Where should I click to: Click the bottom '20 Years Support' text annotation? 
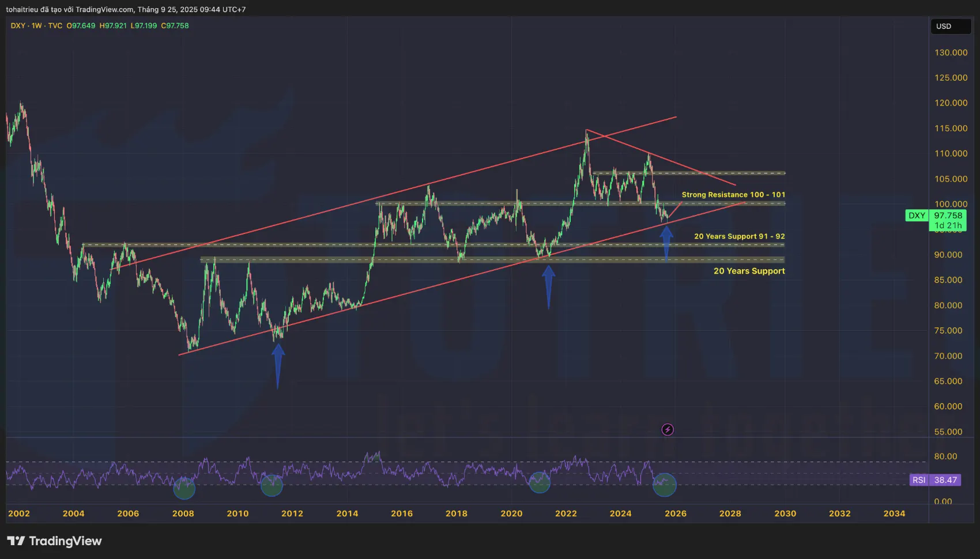pyautogui.click(x=749, y=271)
